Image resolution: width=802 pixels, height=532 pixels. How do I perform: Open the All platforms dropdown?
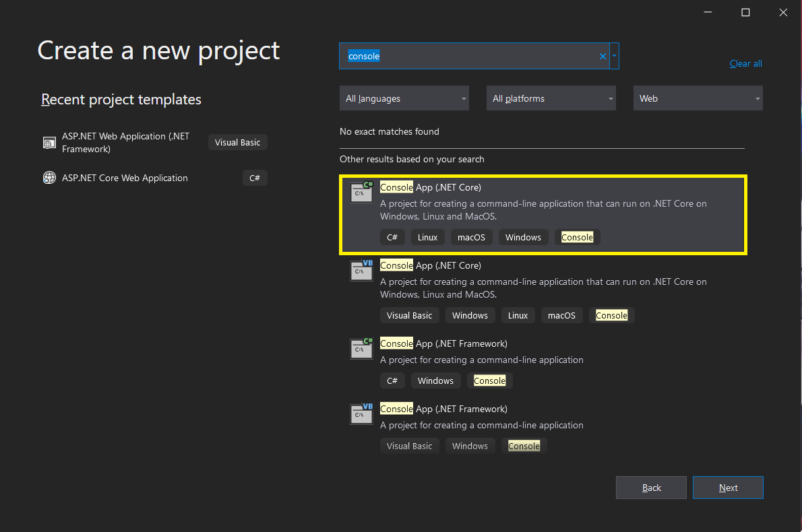[x=551, y=98]
